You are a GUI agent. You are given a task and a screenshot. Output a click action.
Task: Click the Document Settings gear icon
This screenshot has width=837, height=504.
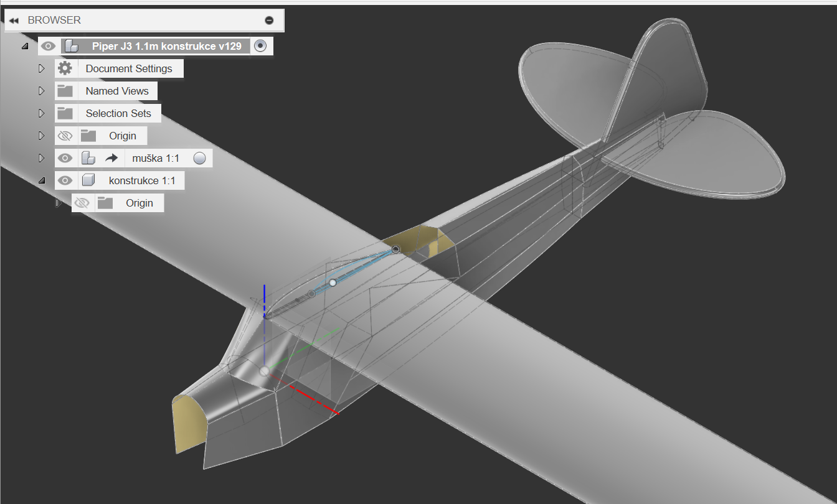(x=65, y=68)
